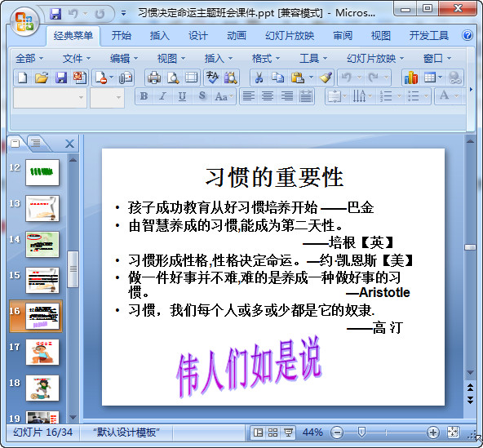Paste clipboard contents
The height and width of the screenshot is (448, 483).
click(298, 78)
